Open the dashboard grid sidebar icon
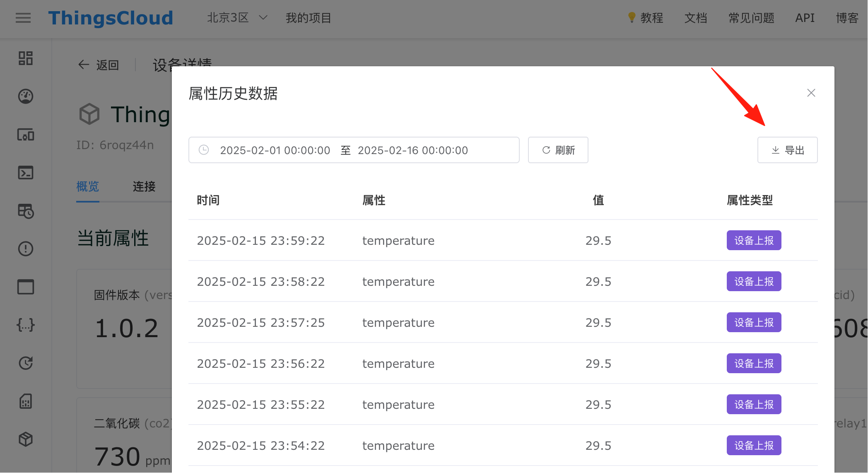Screen dimensions: 868x473 click(x=26, y=58)
